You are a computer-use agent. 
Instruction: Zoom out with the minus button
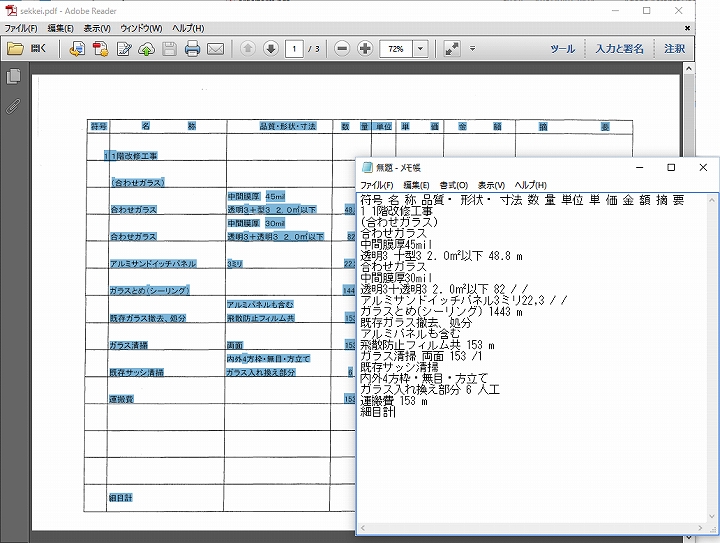(342, 48)
